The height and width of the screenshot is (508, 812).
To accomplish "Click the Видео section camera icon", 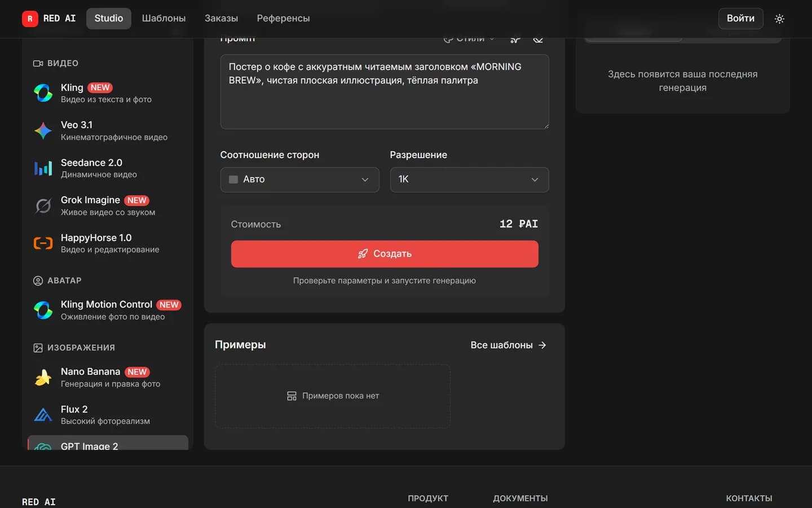I will [38, 63].
